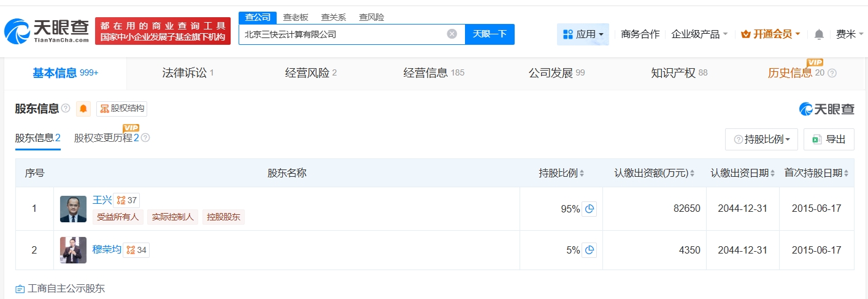The height and width of the screenshot is (299, 868).
Task: Export the table with 导出 button
Action: pyautogui.click(x=829, y=139)
